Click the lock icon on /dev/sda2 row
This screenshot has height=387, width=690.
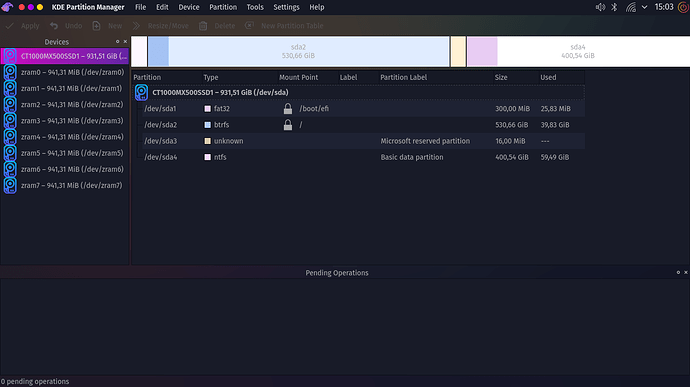tap(288, 125)
